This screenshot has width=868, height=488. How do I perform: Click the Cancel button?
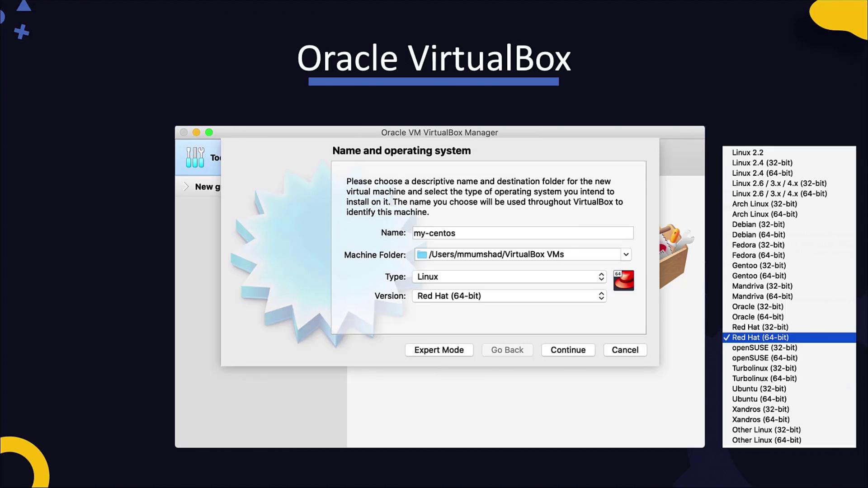pyautogui.click(x=625, y=350)
